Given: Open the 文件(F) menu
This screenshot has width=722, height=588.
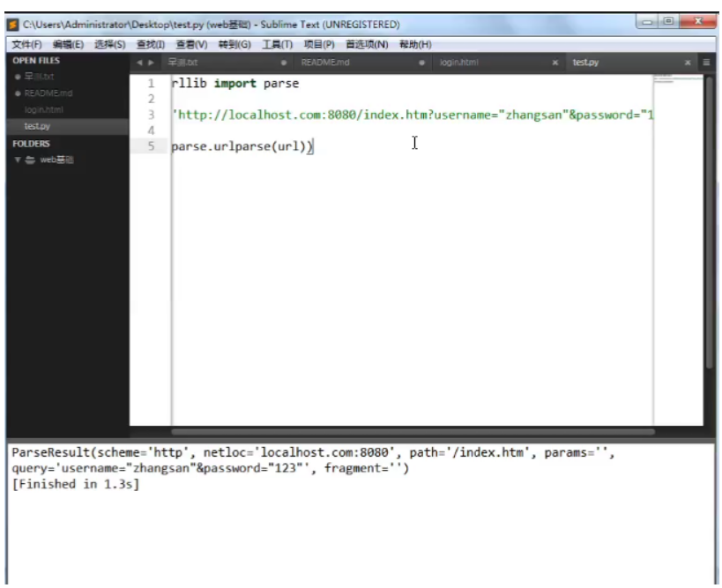Looking at the screenshot, I should point(26,44).
